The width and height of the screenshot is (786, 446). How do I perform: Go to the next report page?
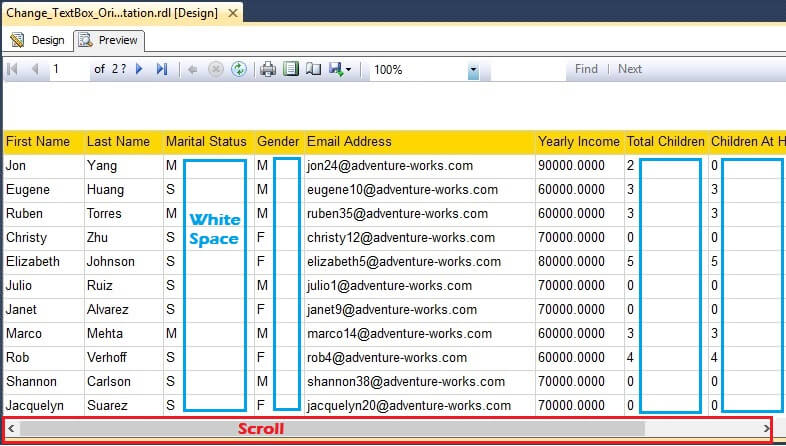point(139,69)
